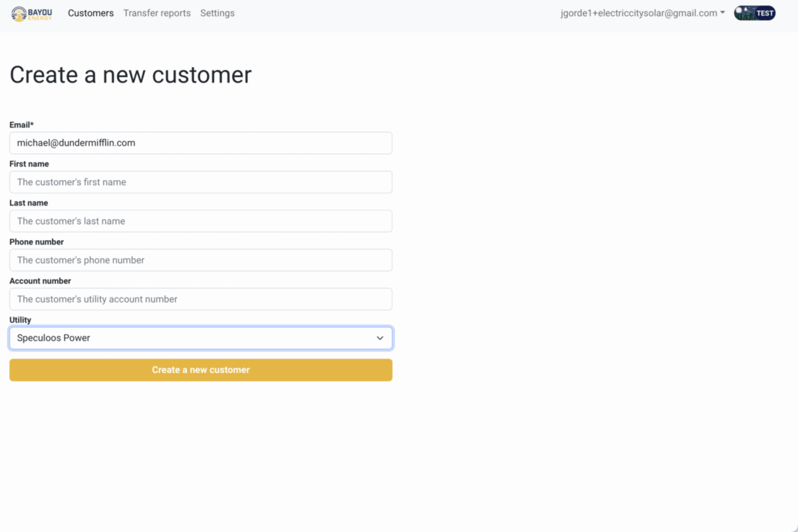Click the Phone number label text
The image size is (798, 532).
[x=37, y=242]
